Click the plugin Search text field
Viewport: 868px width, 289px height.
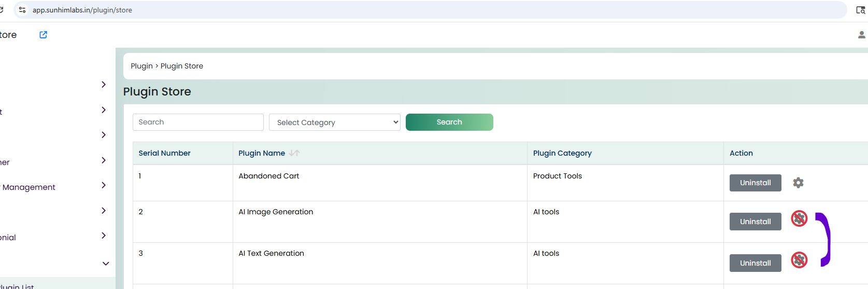tap(198, 122)
